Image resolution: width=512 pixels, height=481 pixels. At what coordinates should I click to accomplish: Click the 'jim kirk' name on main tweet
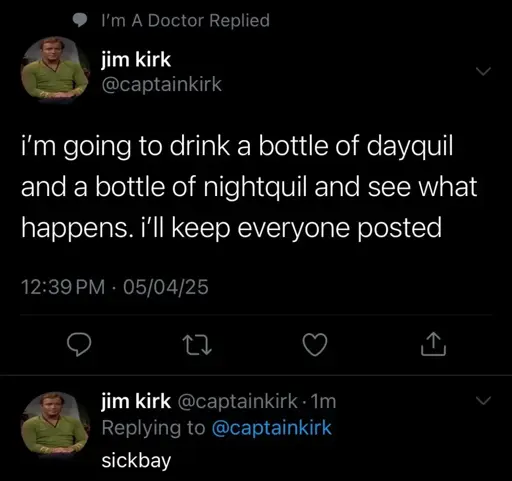pos(136,59)
